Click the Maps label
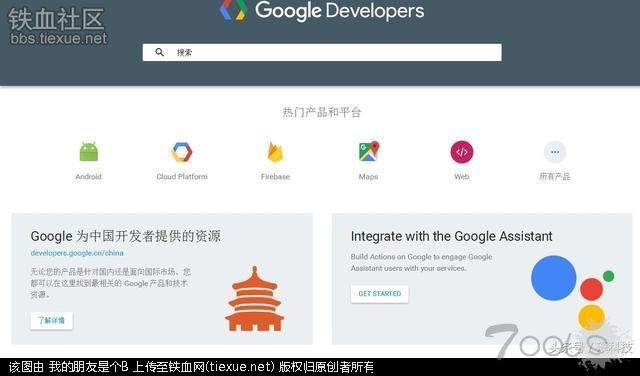This screenshot has width=640, height=376. tap(369, 177)
